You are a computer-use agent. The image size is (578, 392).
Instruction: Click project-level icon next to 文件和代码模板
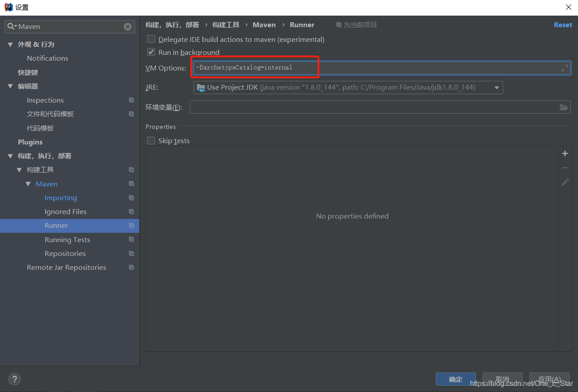(131, 114)
